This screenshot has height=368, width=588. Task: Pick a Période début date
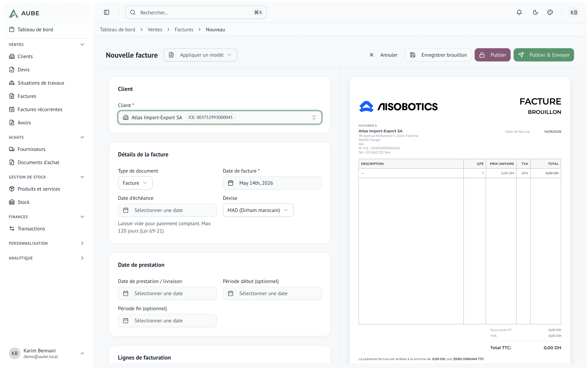(x=272, y=293)
